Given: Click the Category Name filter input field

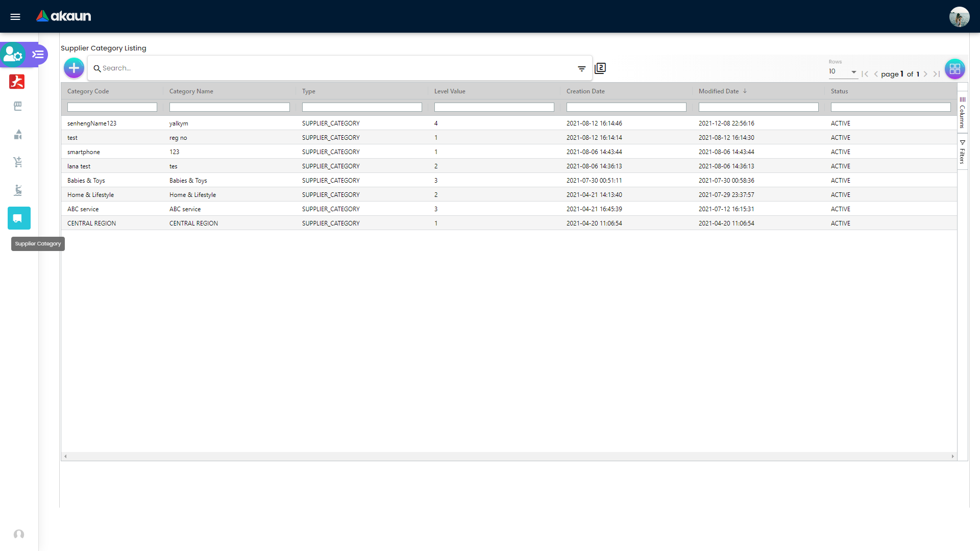Looking at the screenshot, I should click(x=229, y=107).
